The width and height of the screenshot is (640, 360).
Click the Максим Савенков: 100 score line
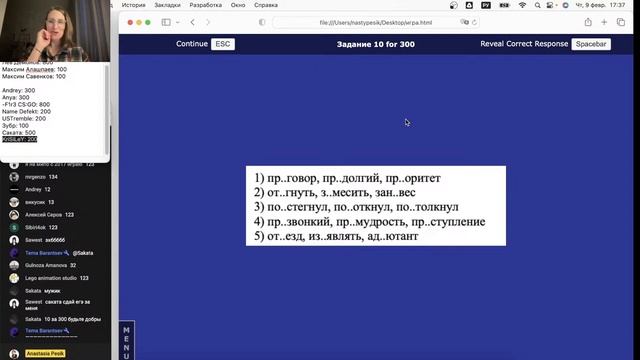tap(34, 76)
